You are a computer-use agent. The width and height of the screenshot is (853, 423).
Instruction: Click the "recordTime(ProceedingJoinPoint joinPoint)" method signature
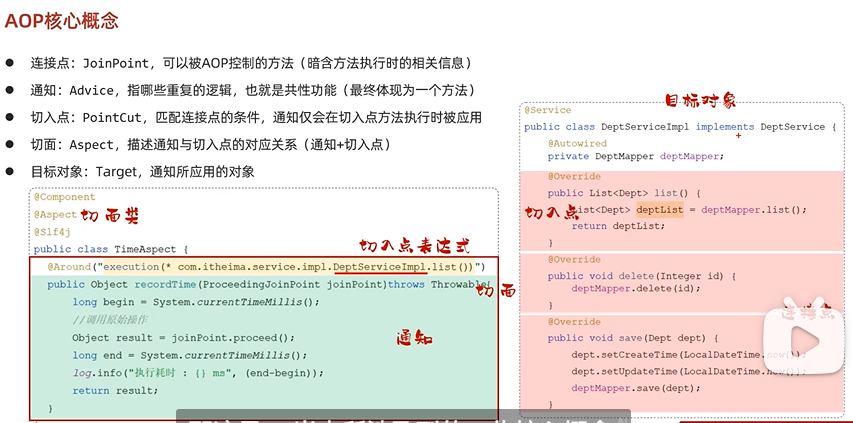[261, 284]
